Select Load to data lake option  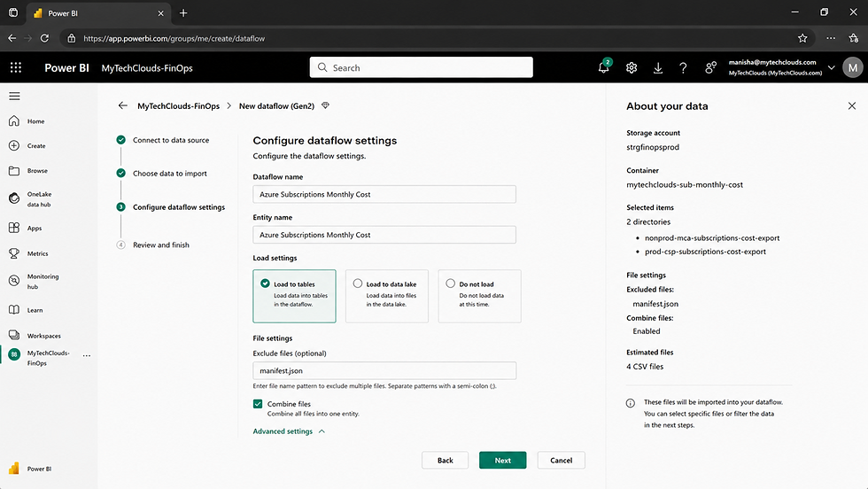(x=387, y=296)
